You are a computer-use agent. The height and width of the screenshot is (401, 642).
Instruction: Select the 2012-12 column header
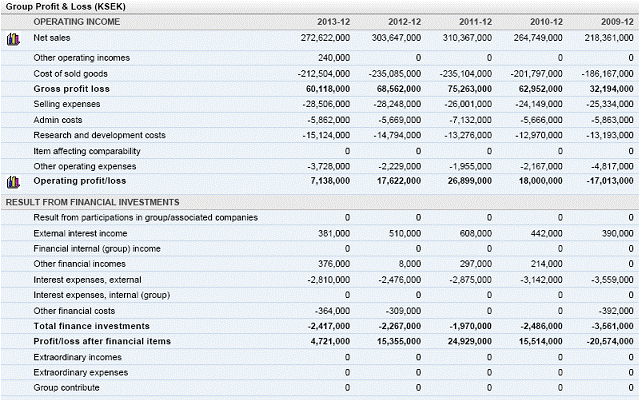[404, 21]
